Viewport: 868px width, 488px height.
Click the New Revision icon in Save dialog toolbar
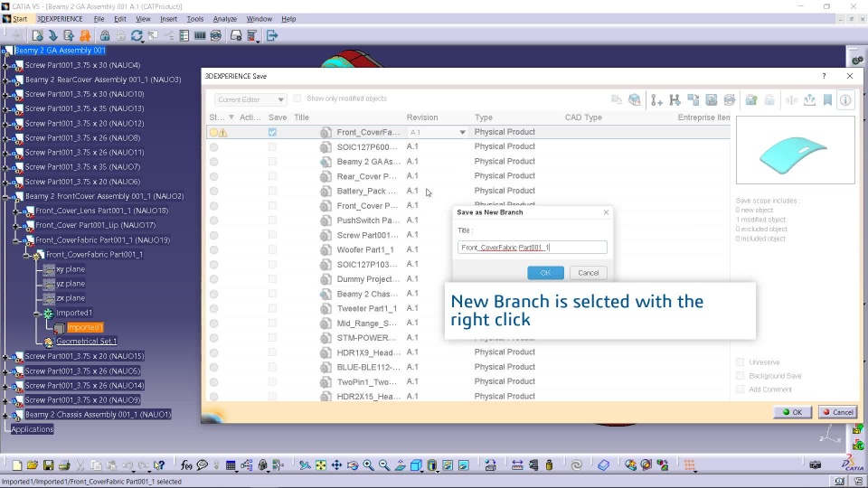coord(656,100)
